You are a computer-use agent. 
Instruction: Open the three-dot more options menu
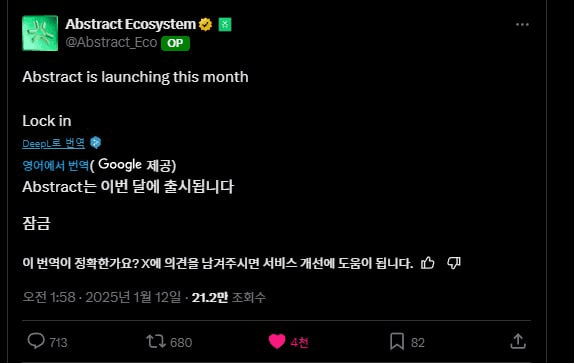(522, 25)
